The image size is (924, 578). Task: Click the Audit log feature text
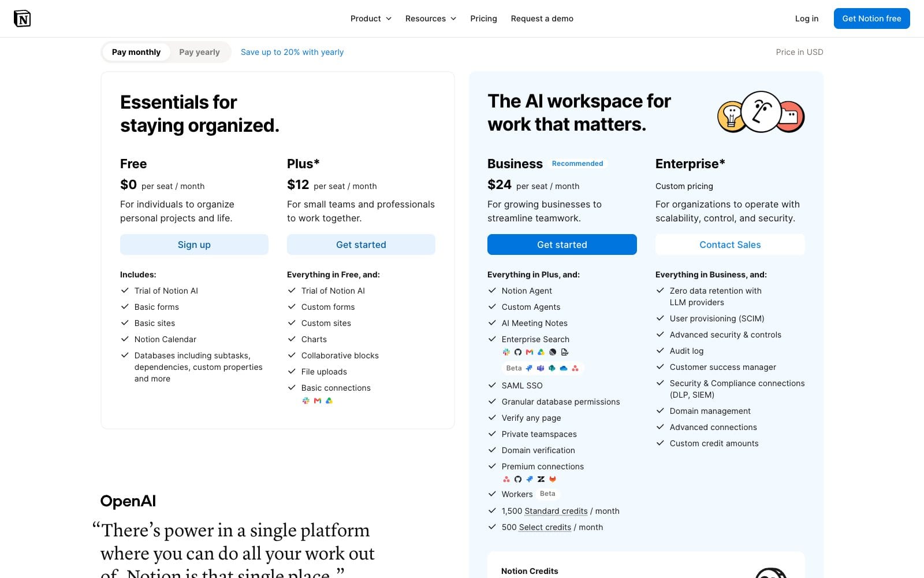pyautogui.click(x=687, y=351)
